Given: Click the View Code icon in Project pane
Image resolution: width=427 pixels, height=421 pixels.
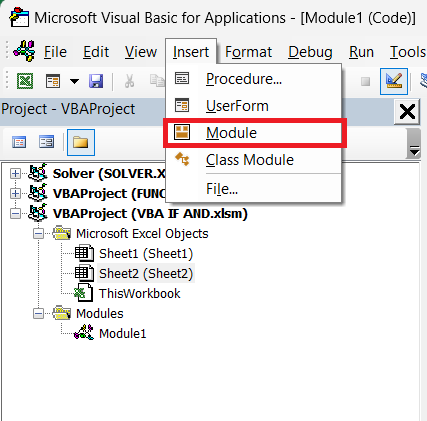Looking at the screenshot, I should coord(19,142).
